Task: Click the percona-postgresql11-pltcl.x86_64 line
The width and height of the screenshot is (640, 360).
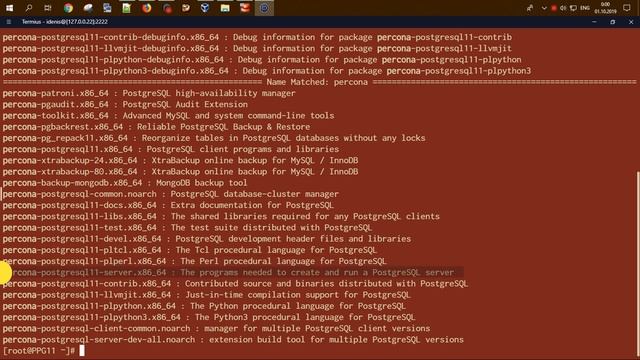Action: (190, 250)
